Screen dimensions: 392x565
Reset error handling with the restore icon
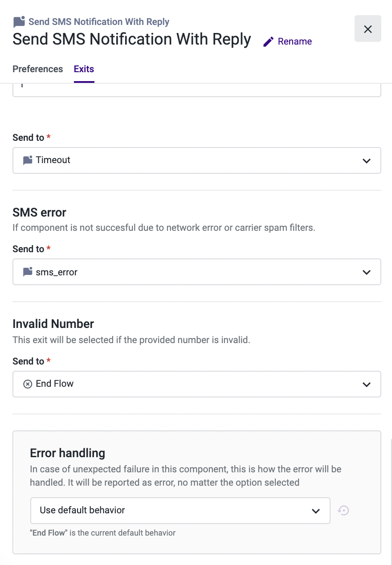point(343,510)
